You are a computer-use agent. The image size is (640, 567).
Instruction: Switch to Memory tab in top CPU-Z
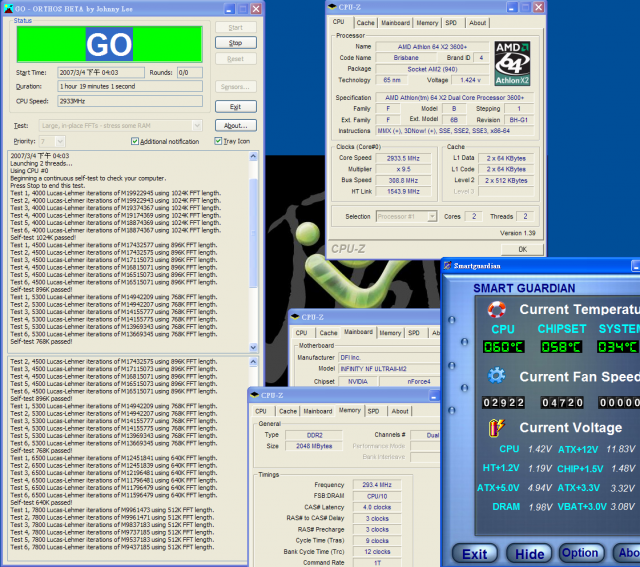(x=427, y=23)
